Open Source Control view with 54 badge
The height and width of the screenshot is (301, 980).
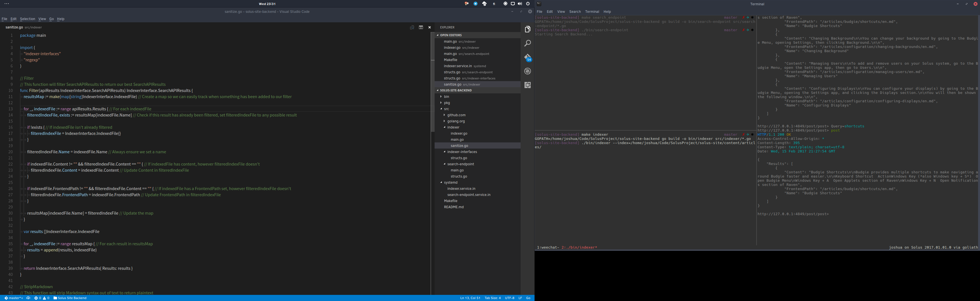point(528,57)
